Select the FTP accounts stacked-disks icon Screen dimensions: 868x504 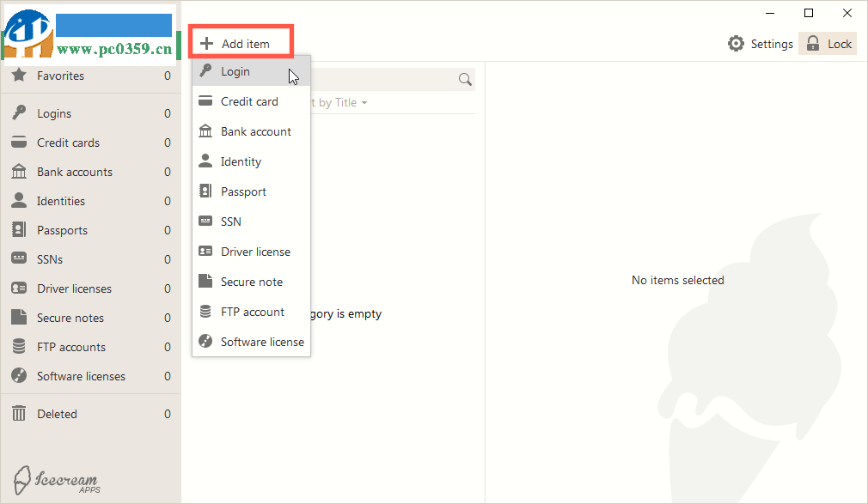pyautogui.click(x=18, y=346)
